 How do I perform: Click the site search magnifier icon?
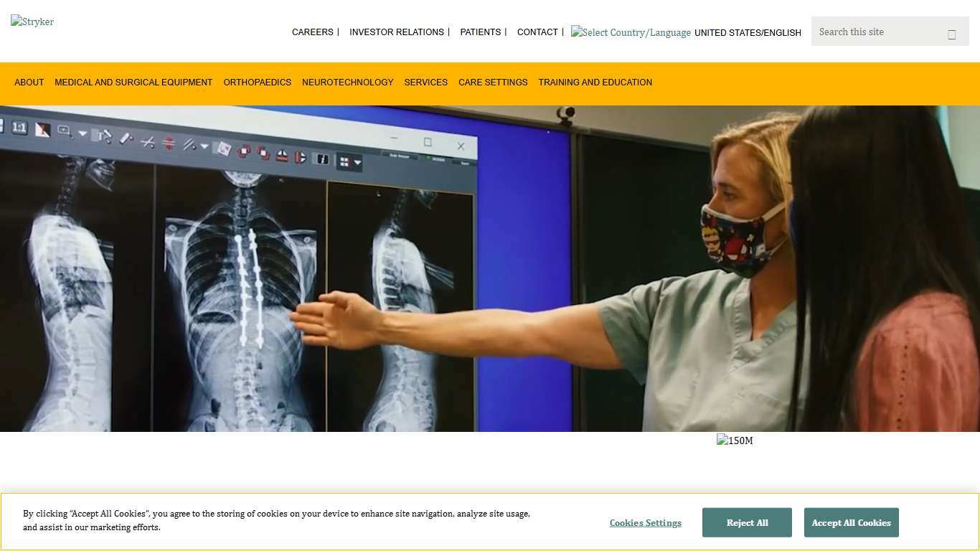[952, 34]
